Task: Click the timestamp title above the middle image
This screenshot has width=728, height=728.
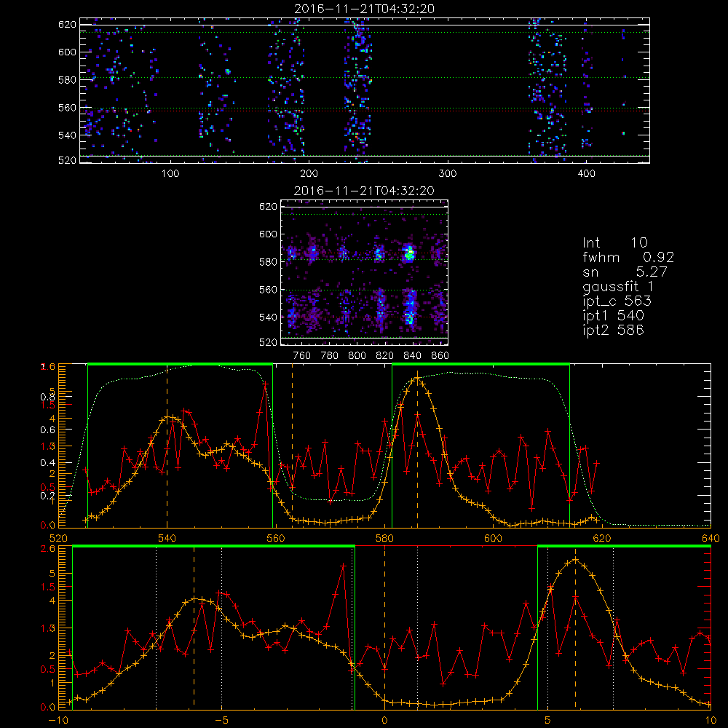Action: click(x=365, y=190)
